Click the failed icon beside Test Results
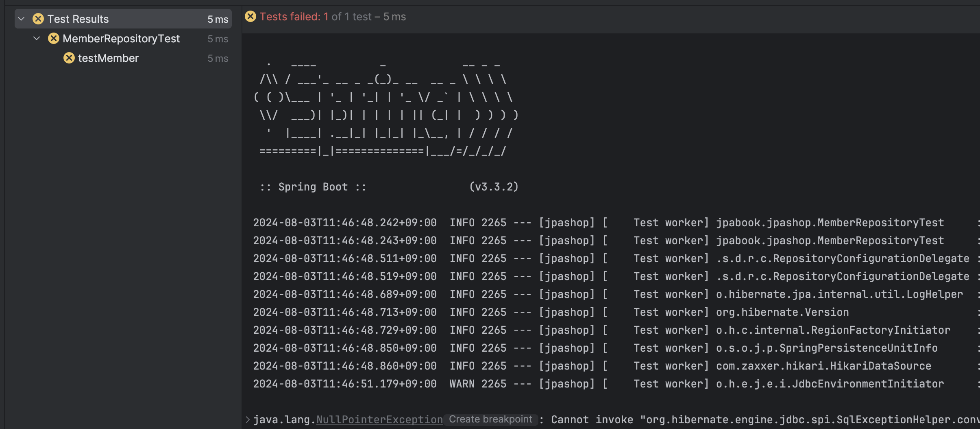 (x=38, y=19)
